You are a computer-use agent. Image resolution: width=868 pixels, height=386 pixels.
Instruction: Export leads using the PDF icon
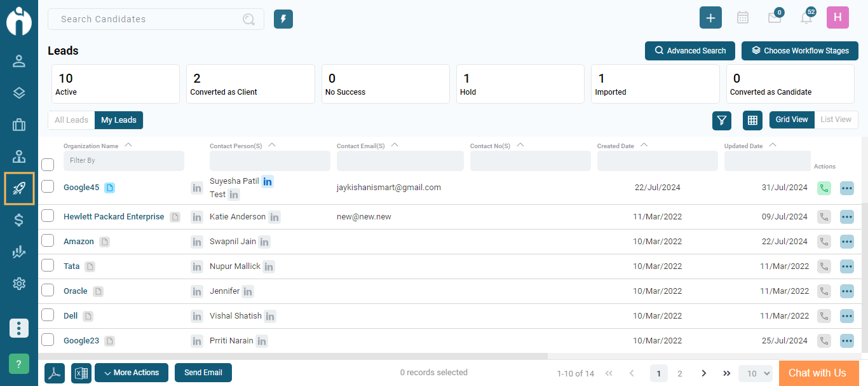(55, 373)
